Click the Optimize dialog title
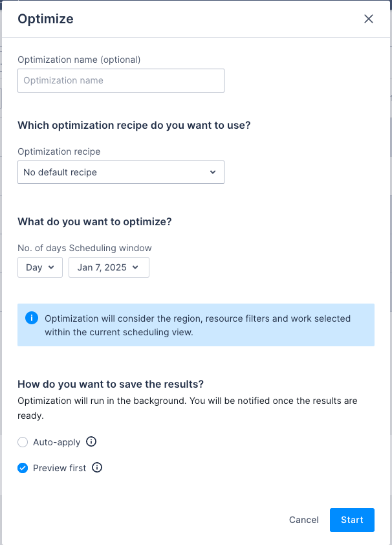The height and width of the screenshot is (545, 392). tap(45, 19)
